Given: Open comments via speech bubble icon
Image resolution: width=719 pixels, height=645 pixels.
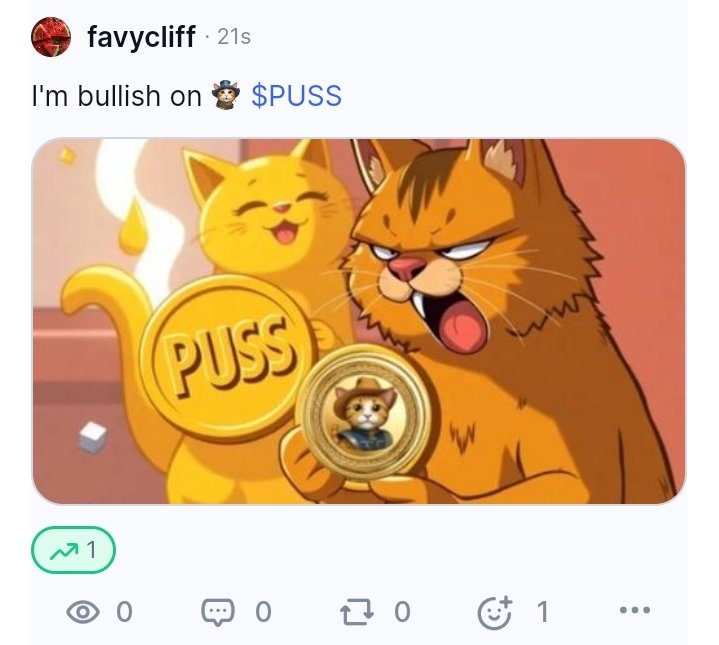Looking at the screenshot, I should coord(218,612).
